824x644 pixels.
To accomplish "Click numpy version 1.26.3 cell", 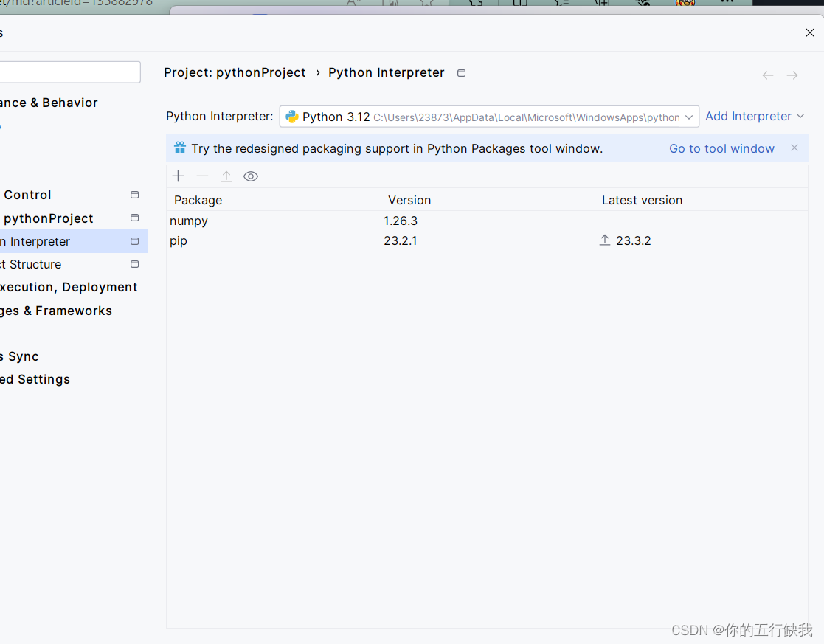I will point(401,221).
